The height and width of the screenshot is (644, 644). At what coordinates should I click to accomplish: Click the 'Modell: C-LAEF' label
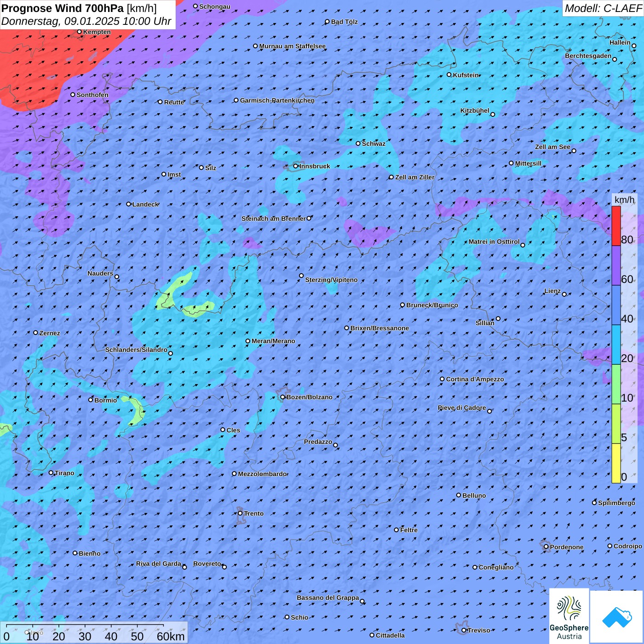click(603, 8)
